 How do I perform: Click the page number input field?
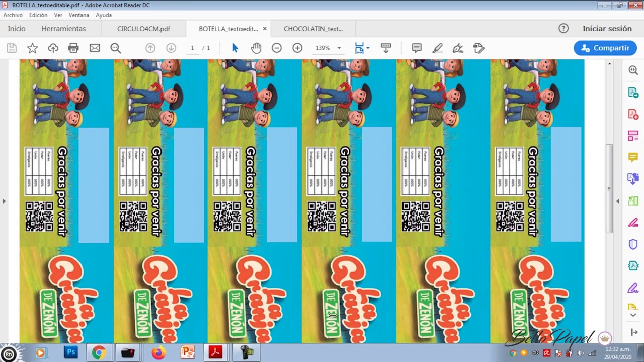coord(192,48)
